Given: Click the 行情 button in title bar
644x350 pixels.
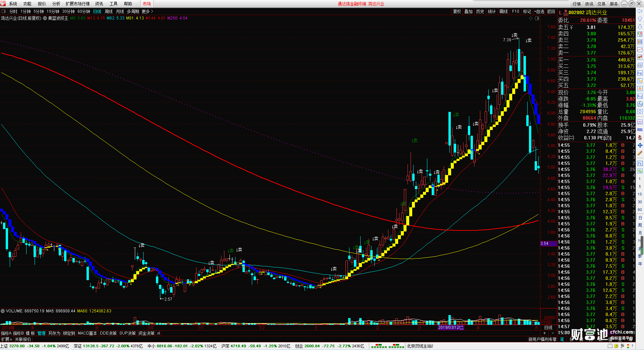Looking at the screenshot, I should (x=577, y=4).
